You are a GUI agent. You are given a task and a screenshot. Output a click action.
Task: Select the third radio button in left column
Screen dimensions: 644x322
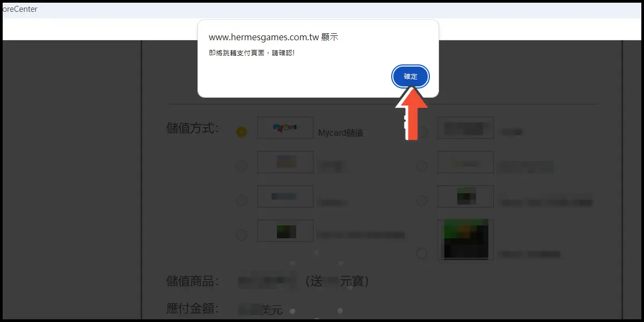click(241, 201)
